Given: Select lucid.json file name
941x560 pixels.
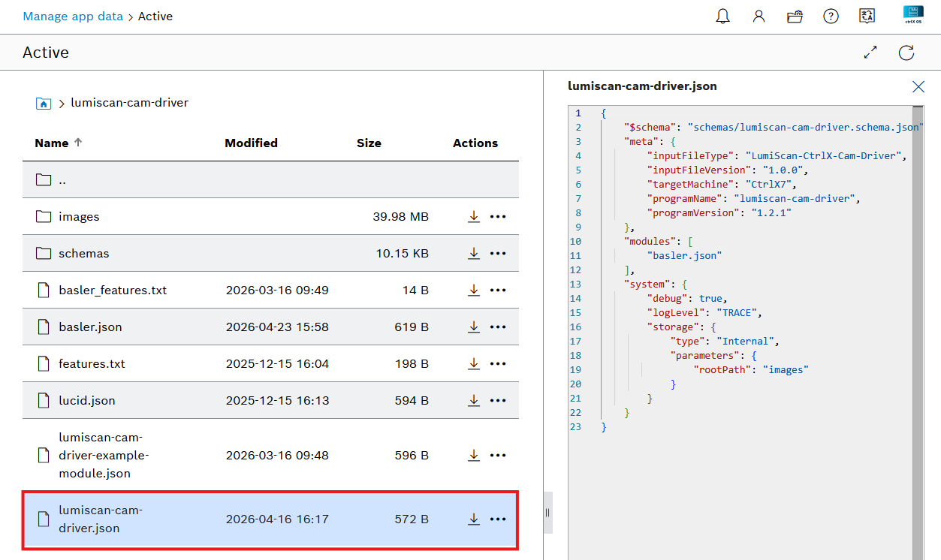Looking at the screenshot, I should tap(87, 401).
